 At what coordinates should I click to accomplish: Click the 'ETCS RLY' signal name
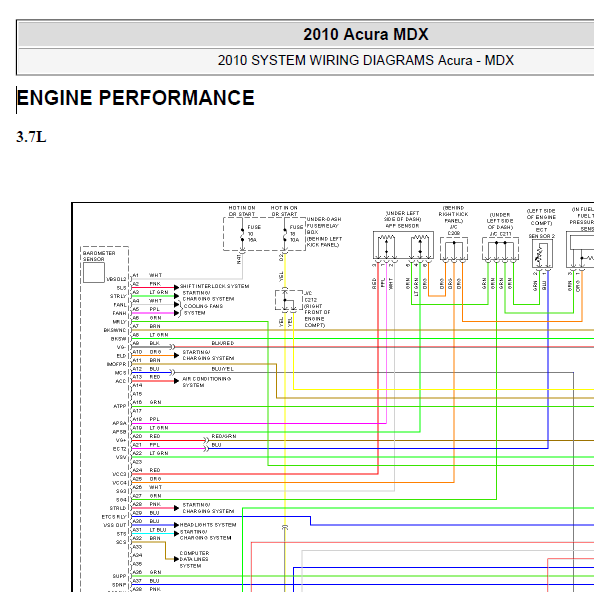click(x=114, y=517)
